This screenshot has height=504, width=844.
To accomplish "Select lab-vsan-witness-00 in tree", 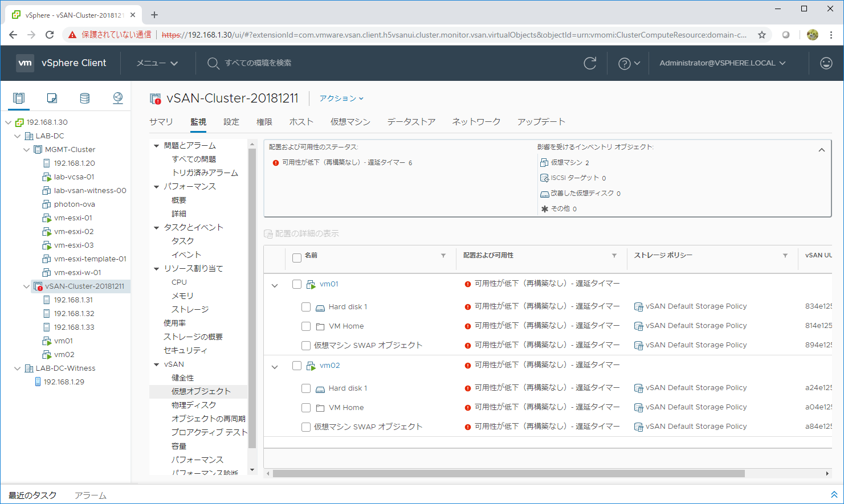I will [90, 191].
